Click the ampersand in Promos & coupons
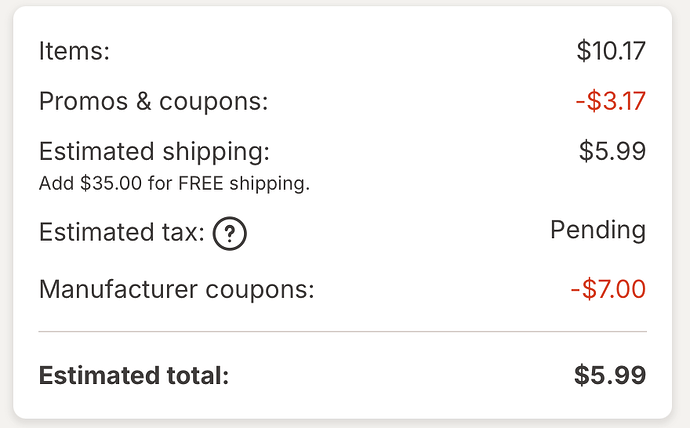 point(143,102)
